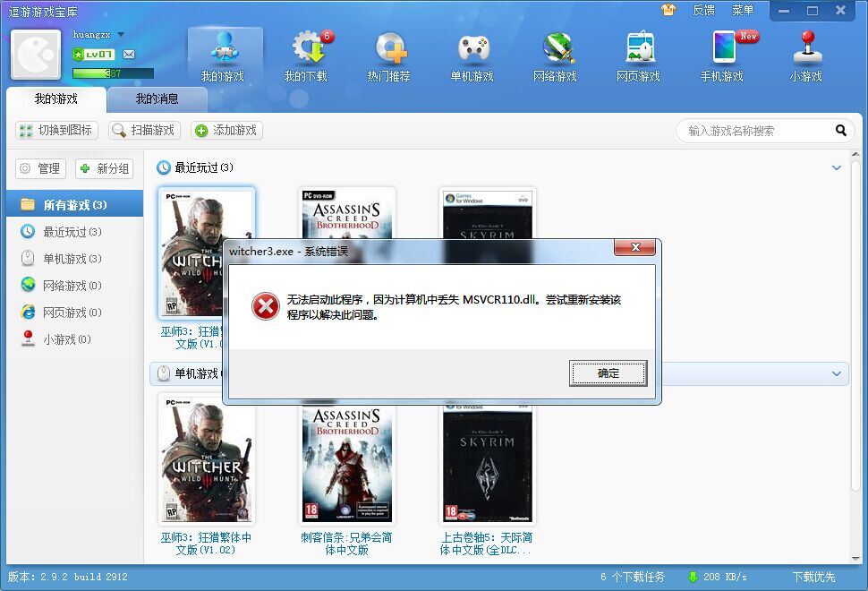Image resolution: width=868 pixels, height=591 pixels.
Task: Select 小游戏 (0) in sidebar
Action: click(75, 339)
